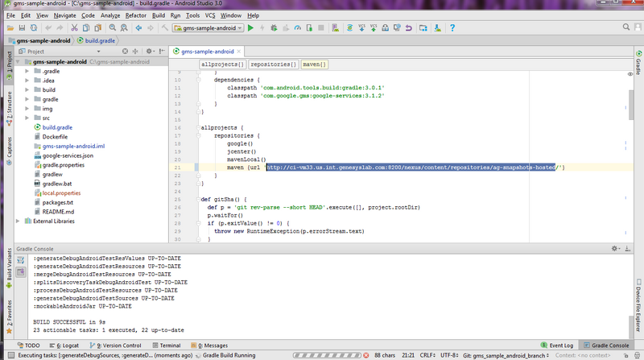Click the Cut scissors icon
This screenshot has height=360, width=644.
click(x=74, y=28)
